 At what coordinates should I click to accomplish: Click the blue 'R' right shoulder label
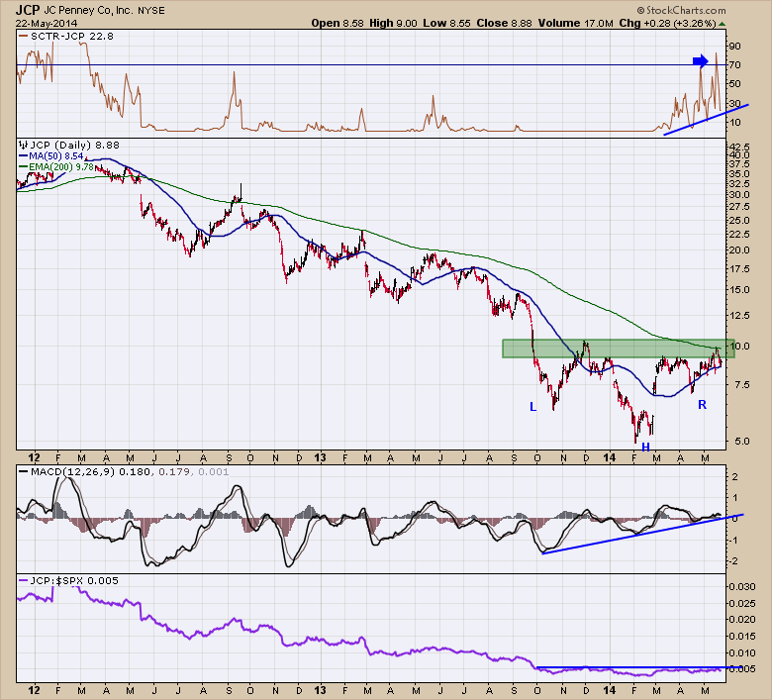[701, 404]
